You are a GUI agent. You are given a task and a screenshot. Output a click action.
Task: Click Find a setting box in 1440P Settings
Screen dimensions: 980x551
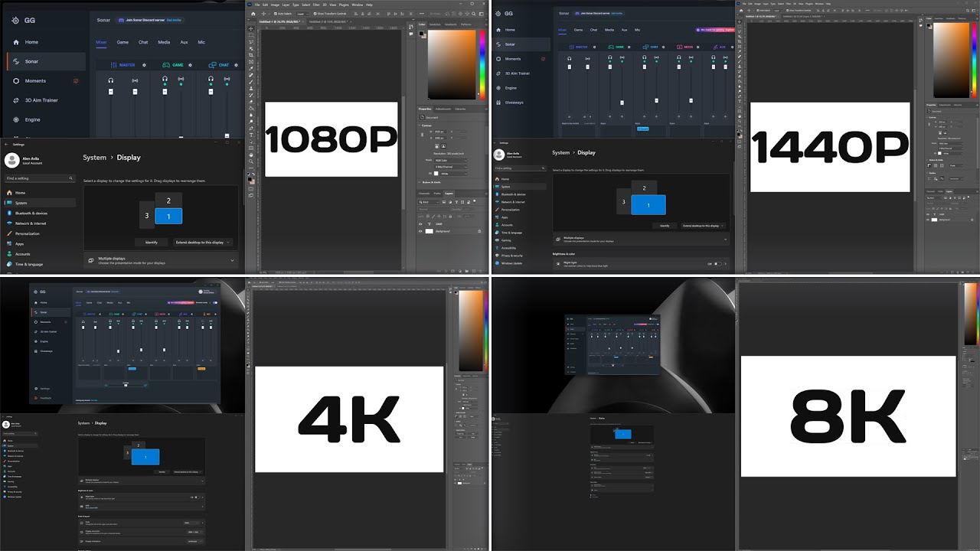[x=520, y=168]
